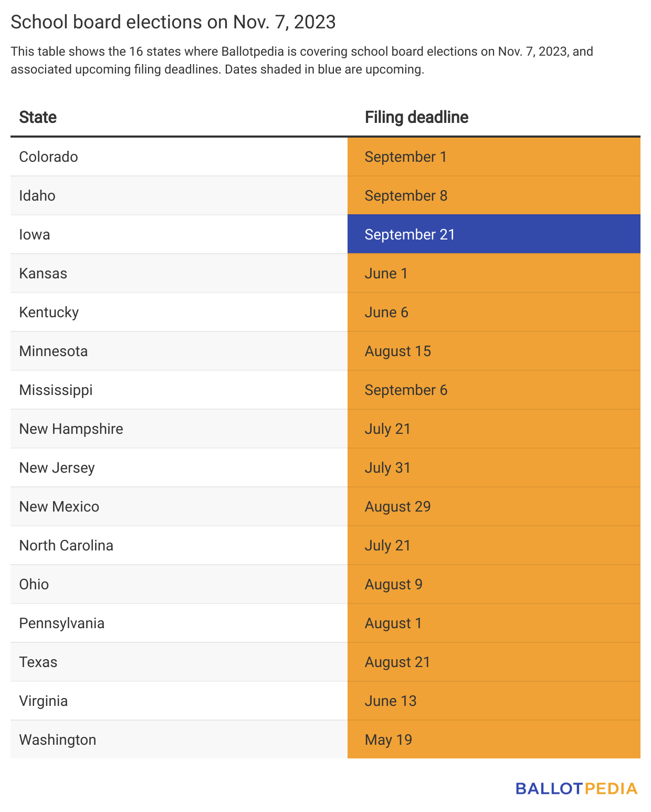This screenshot has width=651, height=812.
Task: Click the North Carolina state cell
Action: tap(66, 545)
